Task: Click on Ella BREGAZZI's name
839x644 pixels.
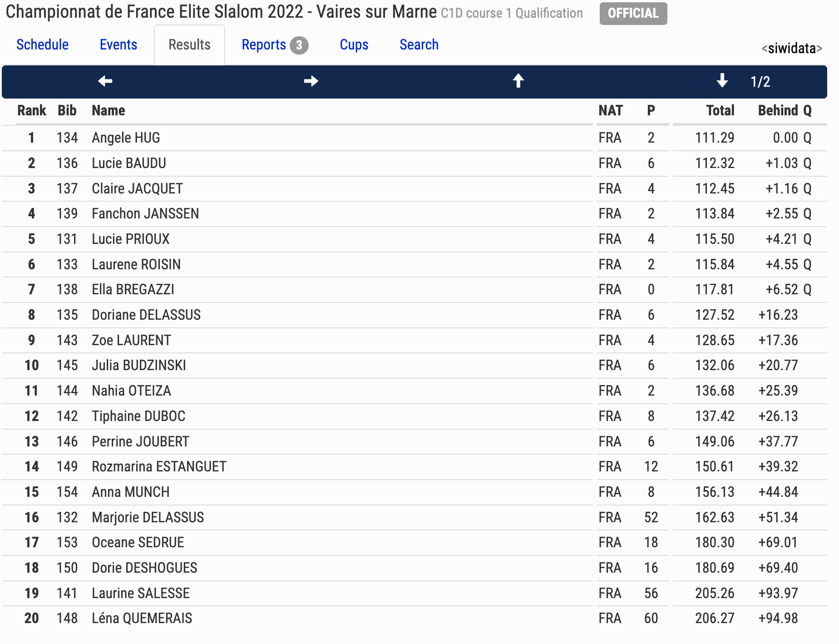Action: [x=133, y=289]
